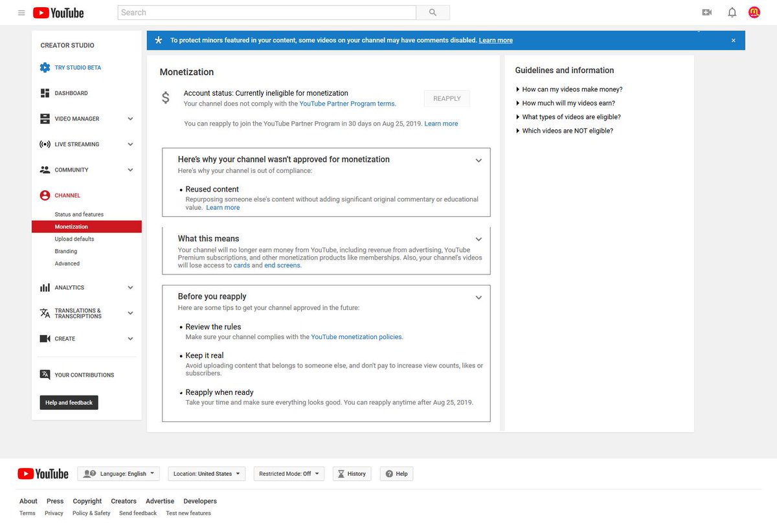Viewport: 777px width, 532px height.
Task: Open the account avatar menu
Action: pos(754,12)
